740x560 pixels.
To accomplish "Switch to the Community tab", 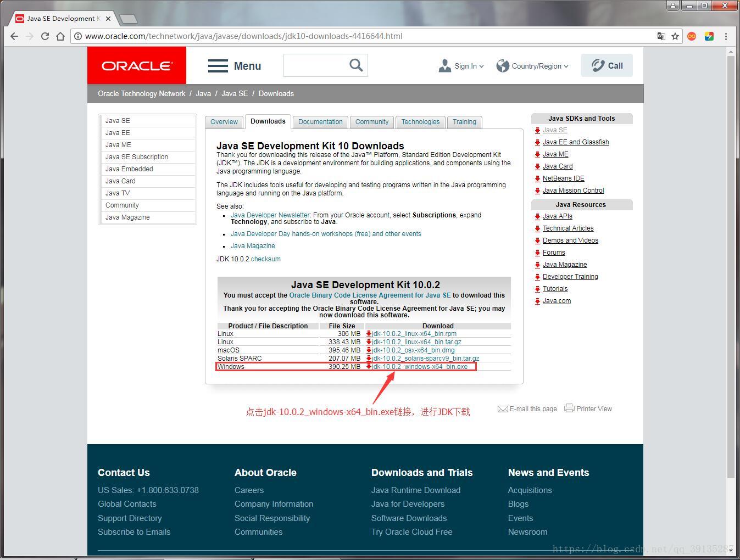I will [372, 122].
